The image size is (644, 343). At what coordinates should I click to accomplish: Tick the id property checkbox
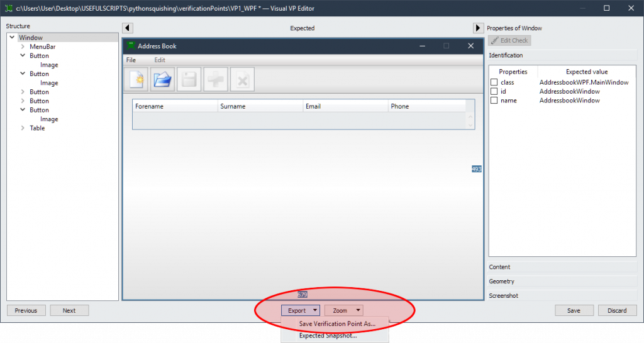click(x=494, y=92)
